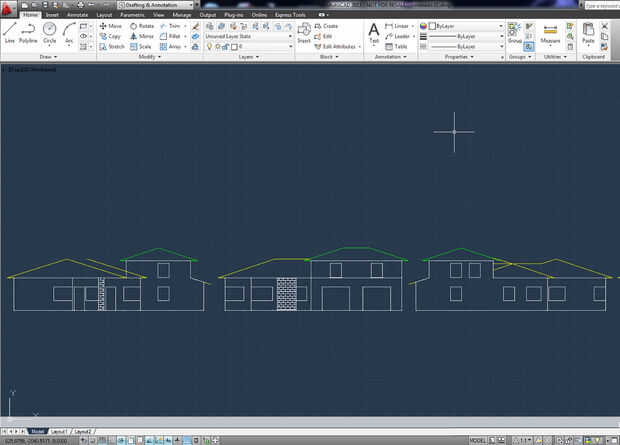Screen dimensions: 620x445
Task: Activate the Move command
Action: (x=111, y=26)
